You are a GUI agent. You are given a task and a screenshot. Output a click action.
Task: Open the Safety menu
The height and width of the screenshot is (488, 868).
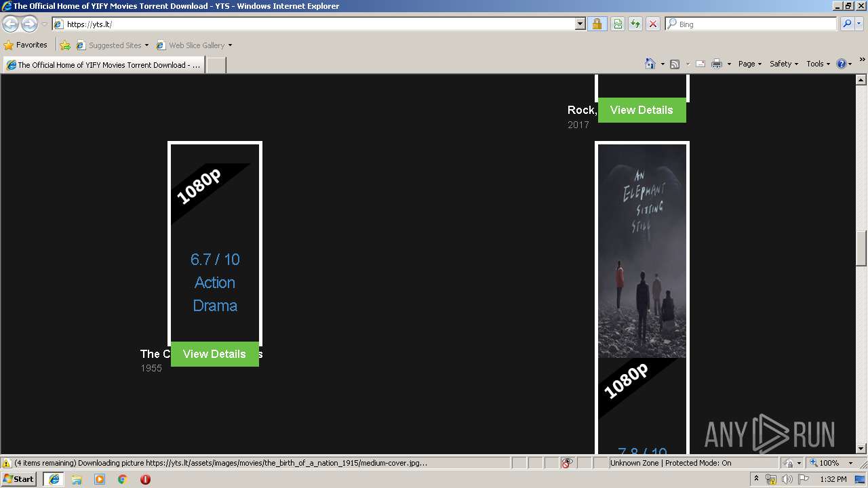(783, 64)
